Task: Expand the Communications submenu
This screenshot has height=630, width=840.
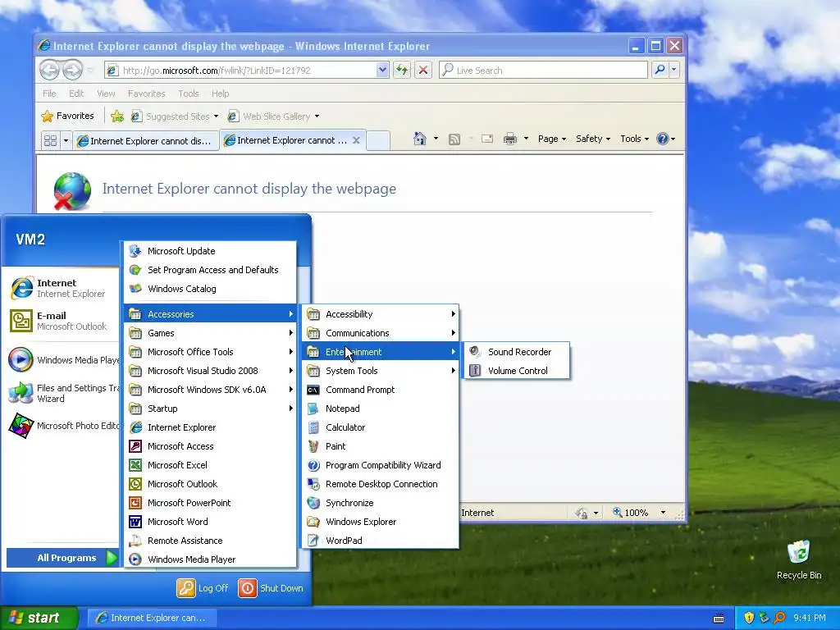Action: [381, 333]
